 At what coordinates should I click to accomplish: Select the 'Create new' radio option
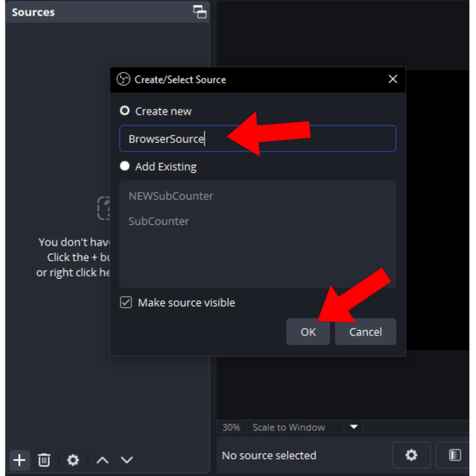coord(125,111)
